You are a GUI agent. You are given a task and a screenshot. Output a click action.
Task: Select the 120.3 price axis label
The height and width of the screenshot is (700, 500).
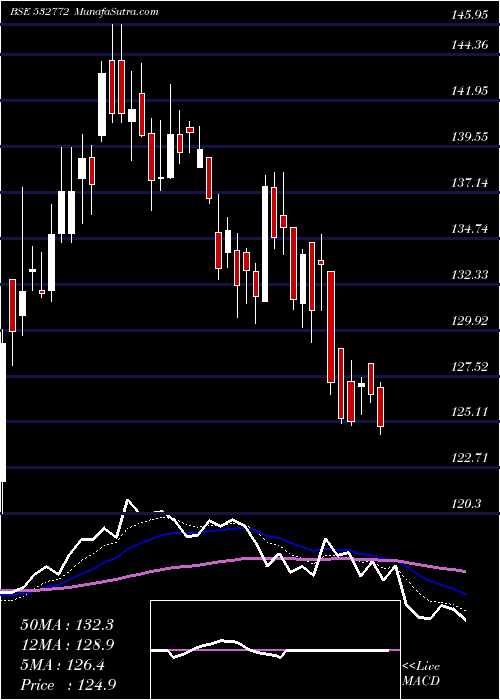tap(466, 504)
